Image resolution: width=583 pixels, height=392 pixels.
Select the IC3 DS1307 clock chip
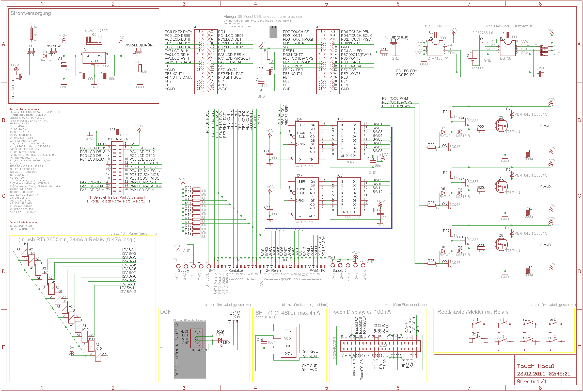click(508, 48)
